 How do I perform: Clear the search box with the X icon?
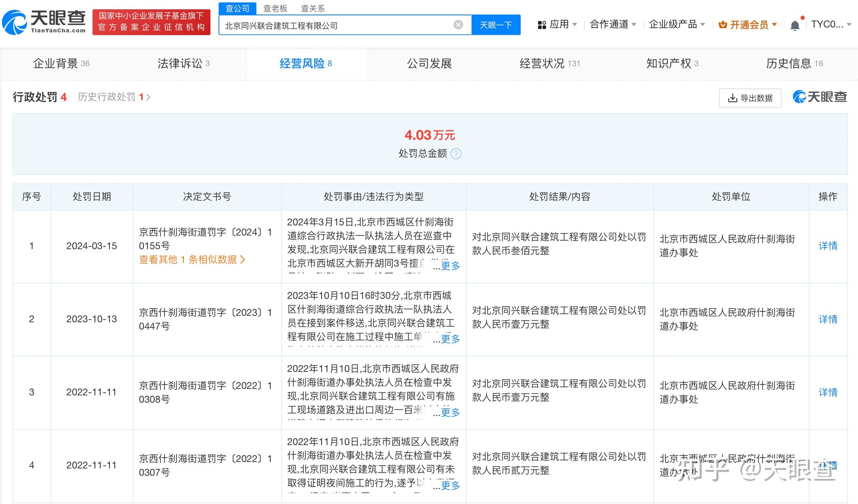point(458,25)
